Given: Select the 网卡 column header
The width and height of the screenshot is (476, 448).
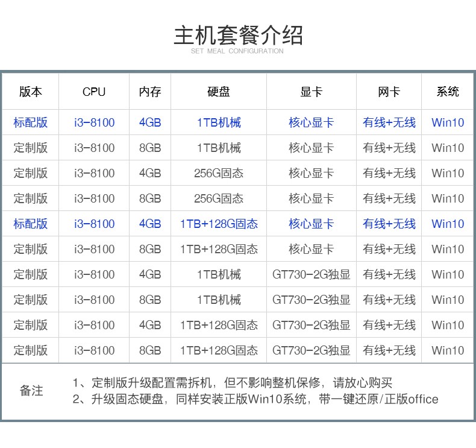Looking at the screenshot, I should coord(389,92).
